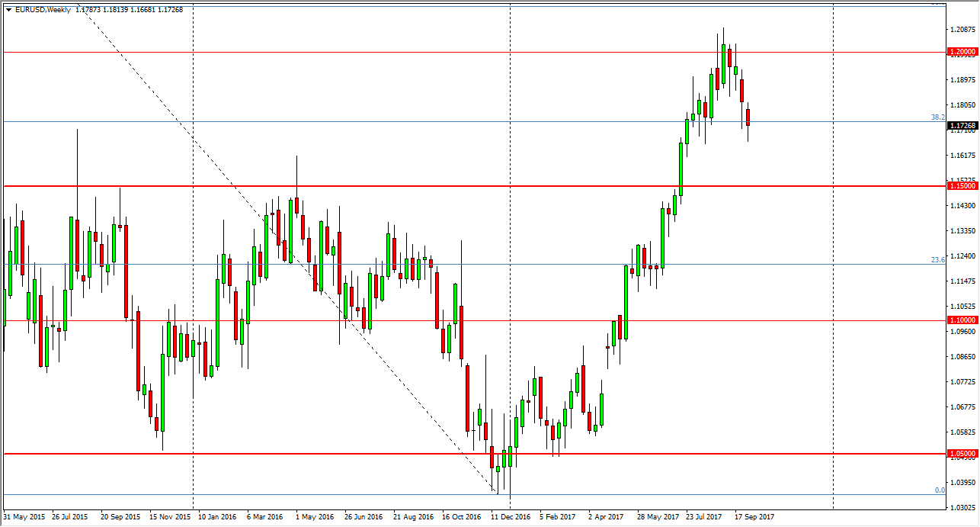
Task: Click the black current price tag 1.17268
Action: coord(962,125)
